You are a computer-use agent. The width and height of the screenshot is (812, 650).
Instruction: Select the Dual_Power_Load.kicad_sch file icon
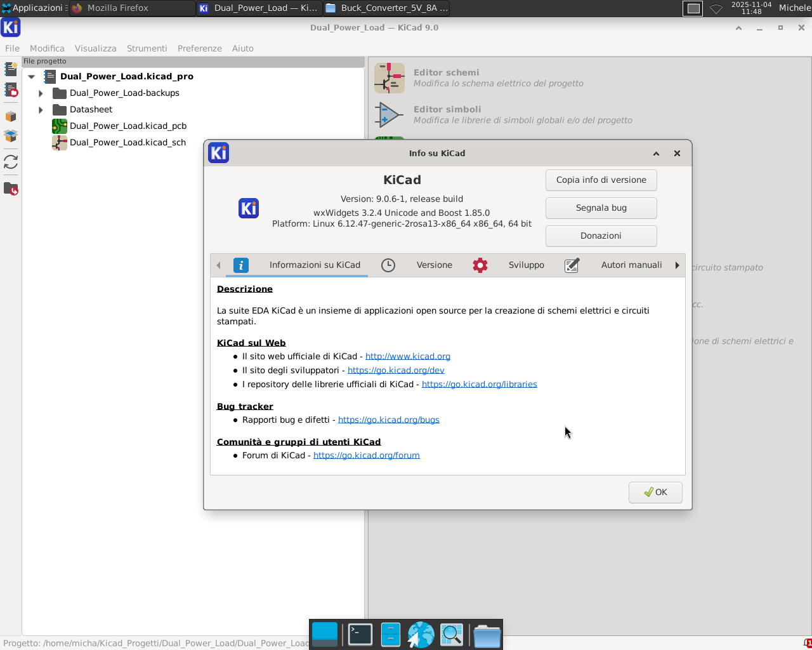tap(60, 142)
